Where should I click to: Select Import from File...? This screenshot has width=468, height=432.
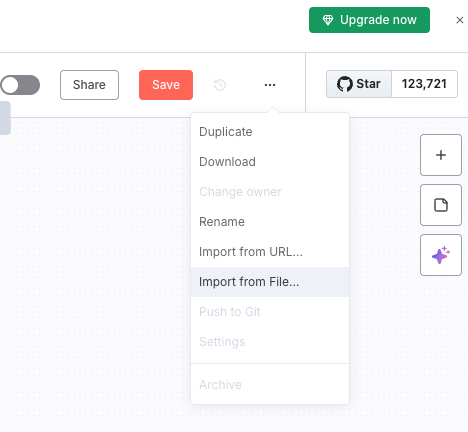coord(270,282)
